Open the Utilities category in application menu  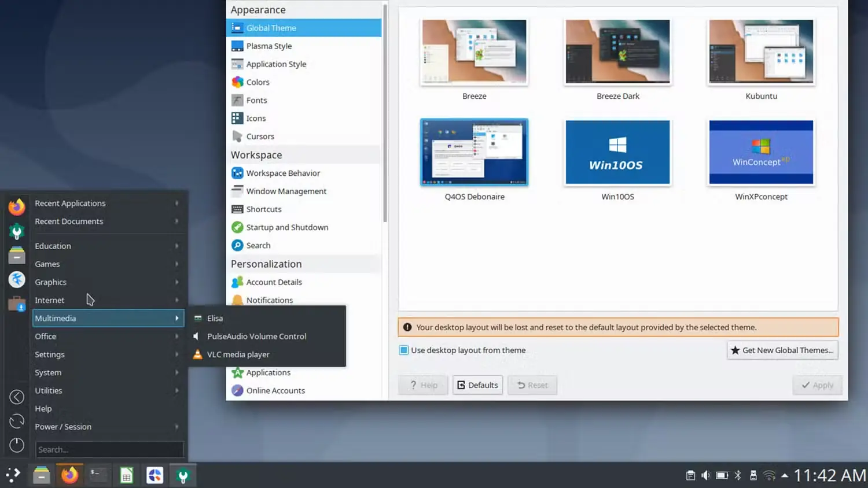point(108,390)
